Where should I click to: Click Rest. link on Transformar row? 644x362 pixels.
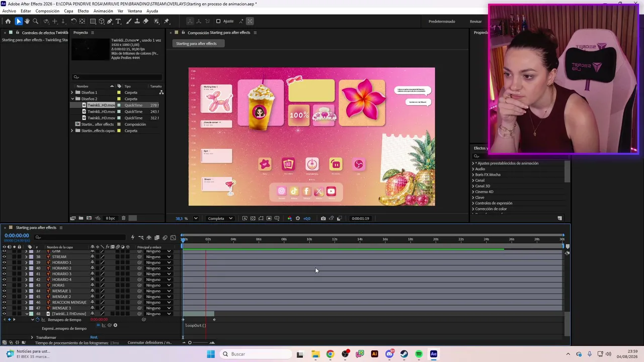(x=94, y=337)
